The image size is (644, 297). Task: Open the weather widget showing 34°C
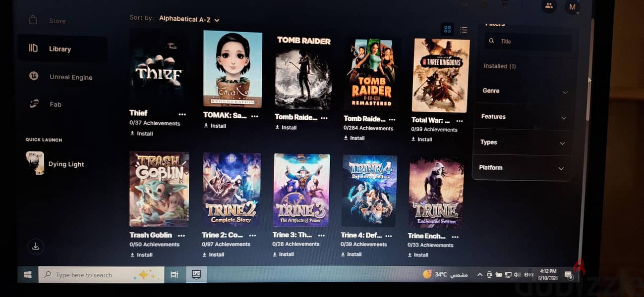coord(445,274)
